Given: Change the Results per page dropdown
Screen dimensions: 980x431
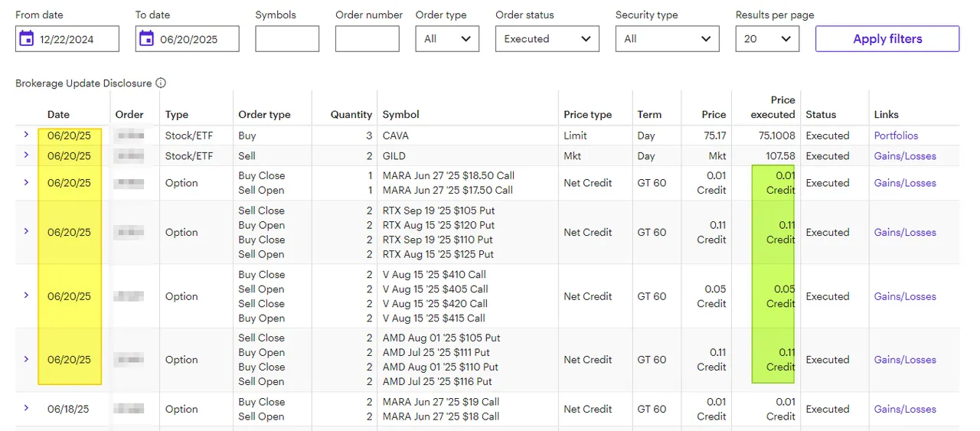Looking at the screenshot, I should [x=767, y=39].
